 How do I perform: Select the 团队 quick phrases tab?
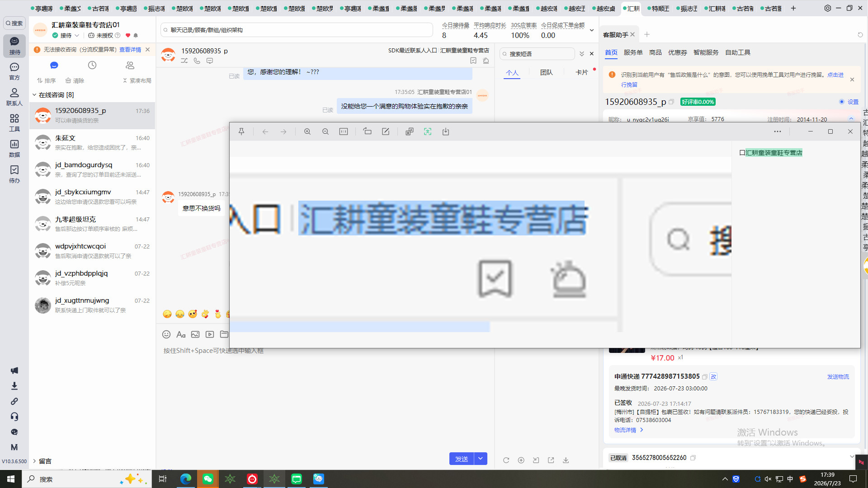coord(547,72)
